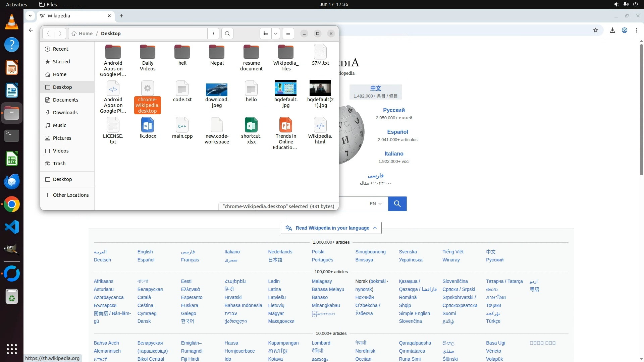Screen dimensions: 644x362
Task: Open Files hamburger main menu
Action: pyautogui.click(x=288, y=34)
